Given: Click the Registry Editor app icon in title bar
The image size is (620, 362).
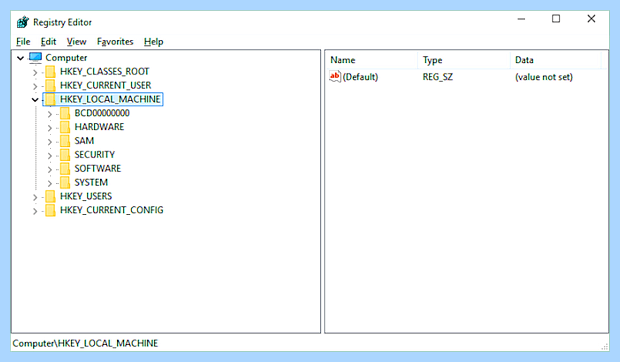Looking at the screenshot, I should tap(23, 22).
